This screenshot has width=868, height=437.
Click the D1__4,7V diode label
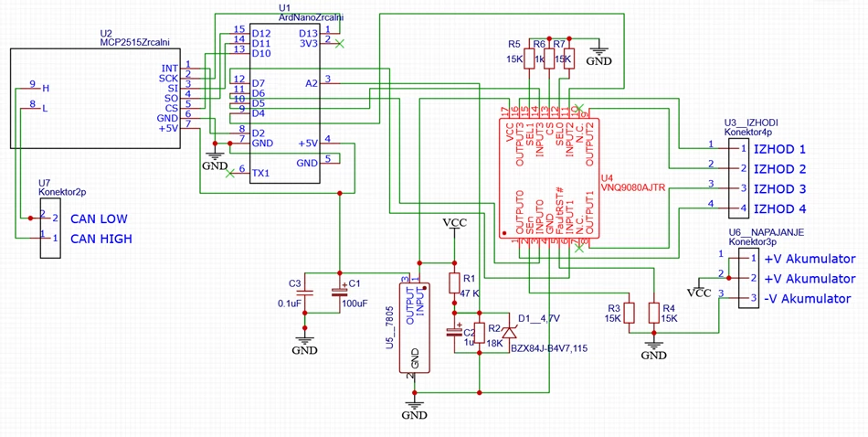539,318
